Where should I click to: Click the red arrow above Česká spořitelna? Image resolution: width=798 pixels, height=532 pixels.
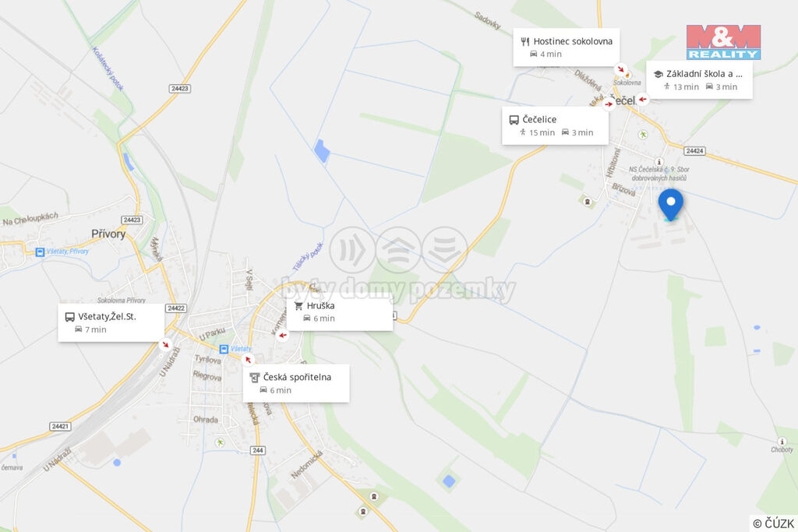(248, 360)
